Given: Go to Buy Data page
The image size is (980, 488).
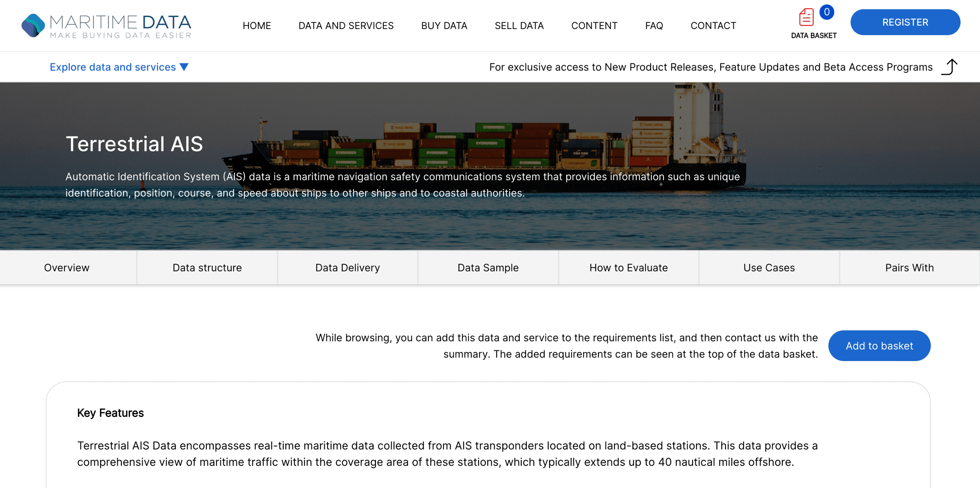Looking at the screenshot, I should point(444,26).
